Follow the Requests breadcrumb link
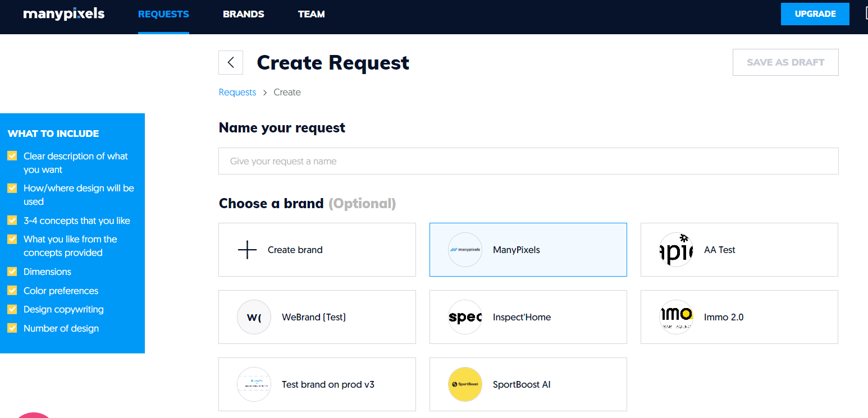868x418 pixels. (237, 93)
